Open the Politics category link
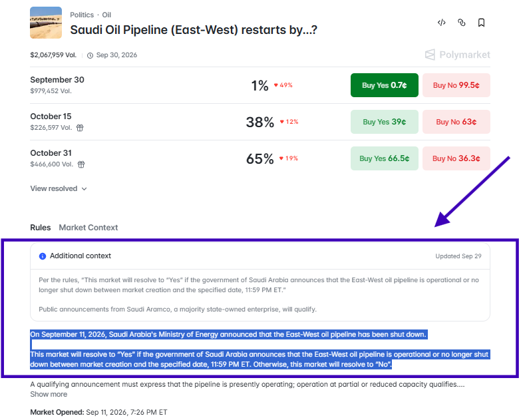519x420 pixels. 82,15
